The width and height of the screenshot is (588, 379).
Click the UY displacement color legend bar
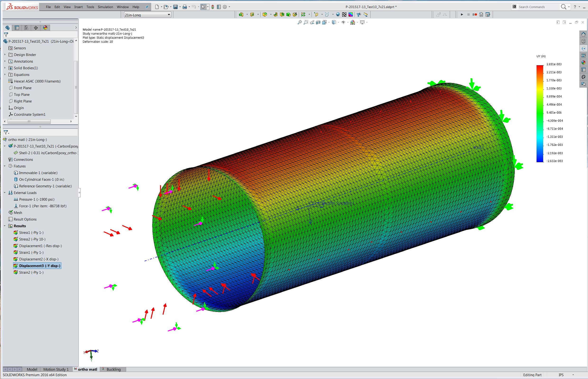click(540, 113)
